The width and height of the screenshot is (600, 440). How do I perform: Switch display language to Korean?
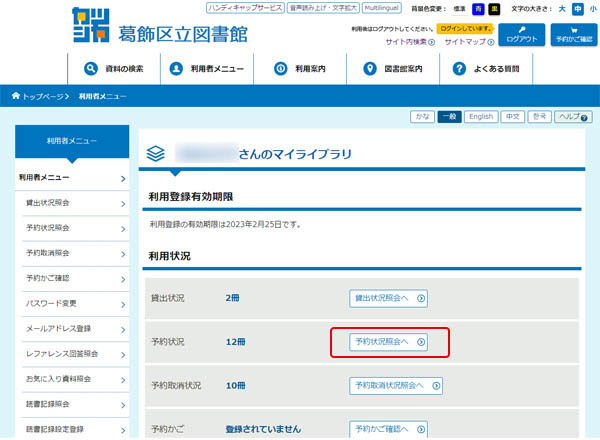(540, 116)
